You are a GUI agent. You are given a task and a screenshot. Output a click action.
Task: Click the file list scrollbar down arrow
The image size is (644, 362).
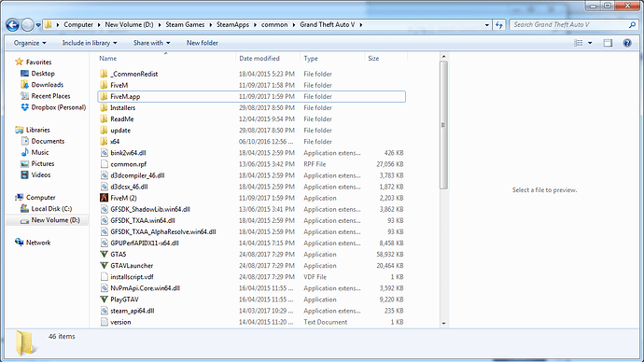443,323
